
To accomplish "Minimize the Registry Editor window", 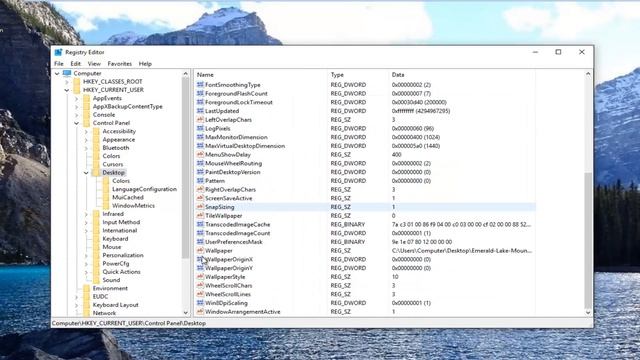I will [x=536, y=52].
